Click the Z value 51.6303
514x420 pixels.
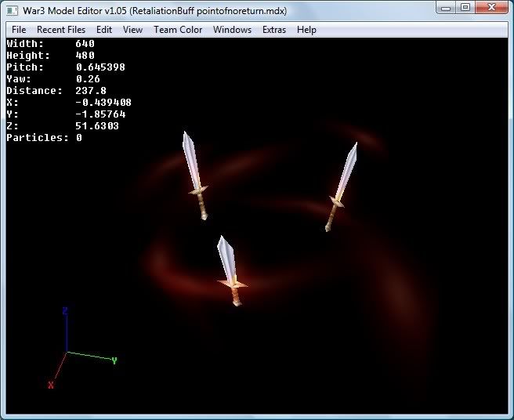point(97,126)
